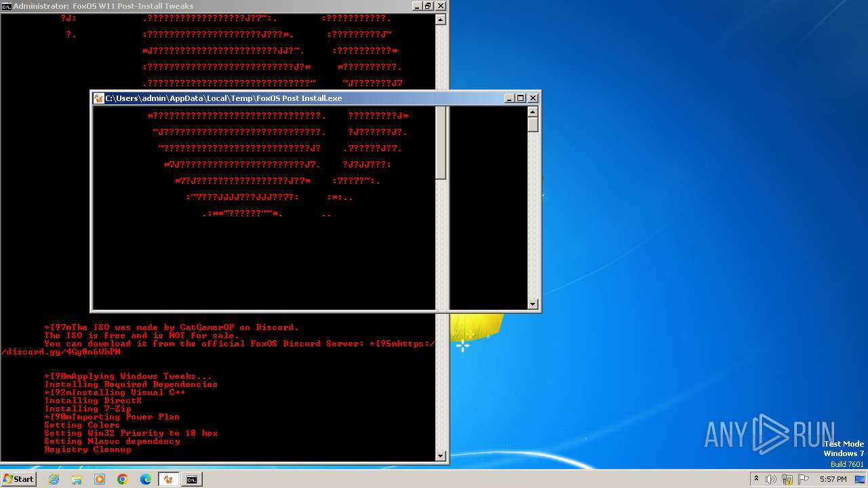868x488 pixels.
Task: Open Windows Explorer folder icon in taskbar
Action: point(77,479)
